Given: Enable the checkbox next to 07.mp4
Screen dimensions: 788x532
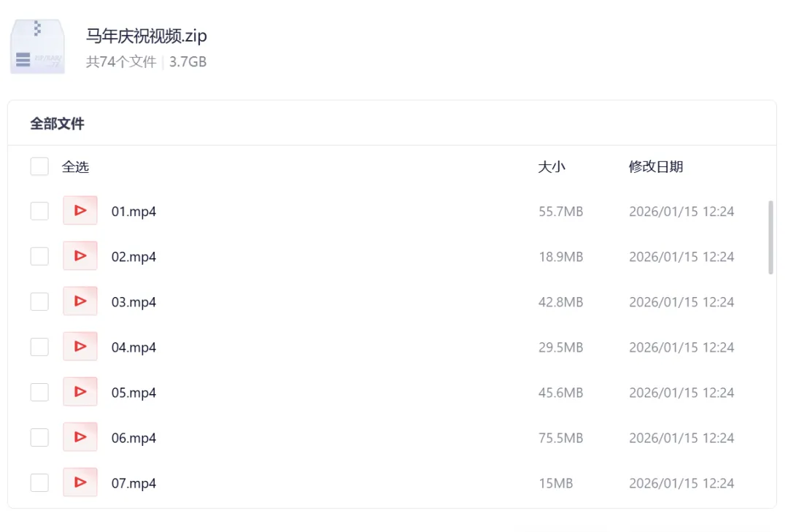Looking at the screenshot, I should coord(39,483).
